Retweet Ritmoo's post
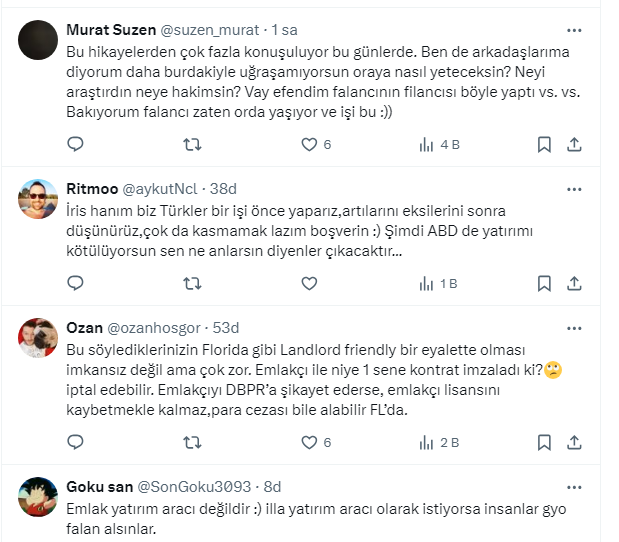The height and width of the screenshot is (542, 619). pyautogui.click(x=192, y=284)
